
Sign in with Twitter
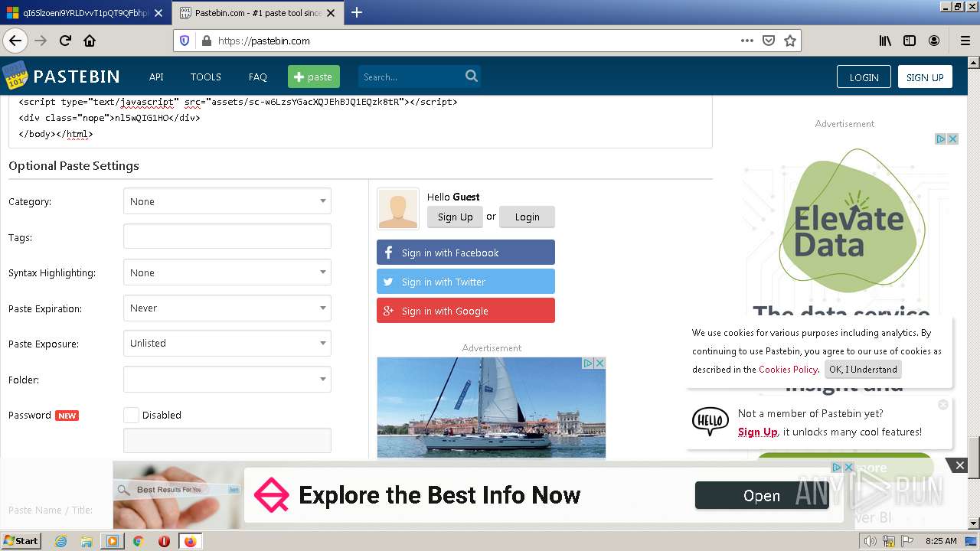465,282
